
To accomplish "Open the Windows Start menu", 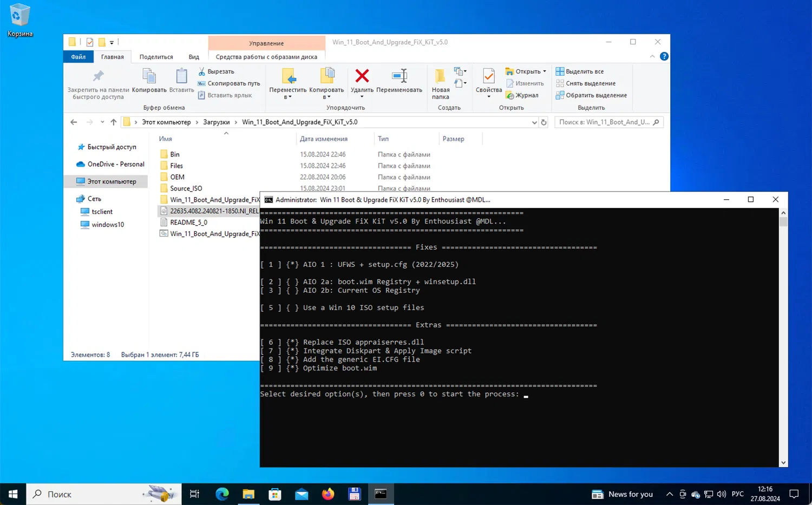I will click(13, 494).
